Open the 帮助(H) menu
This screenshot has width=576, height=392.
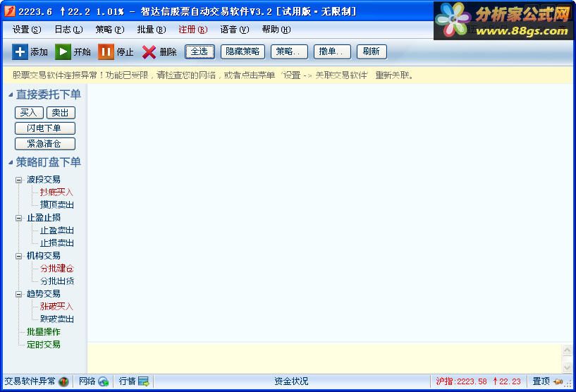(x=276, y=30)
